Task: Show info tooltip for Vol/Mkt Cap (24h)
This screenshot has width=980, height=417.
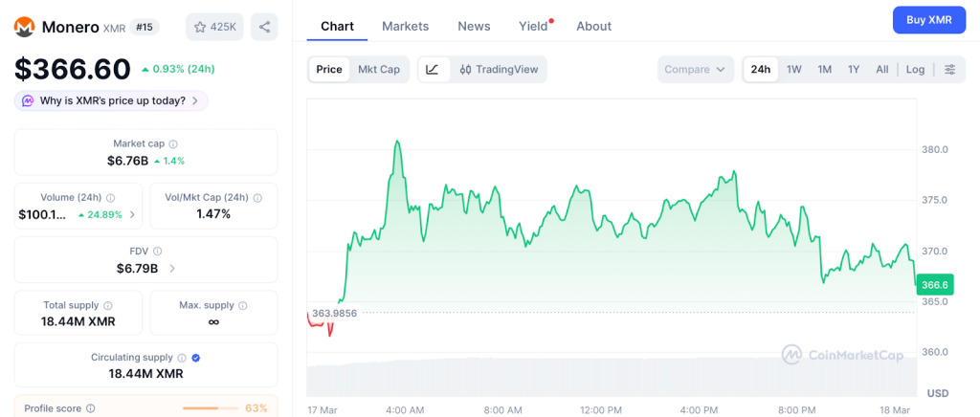Action: pos(257,198)
